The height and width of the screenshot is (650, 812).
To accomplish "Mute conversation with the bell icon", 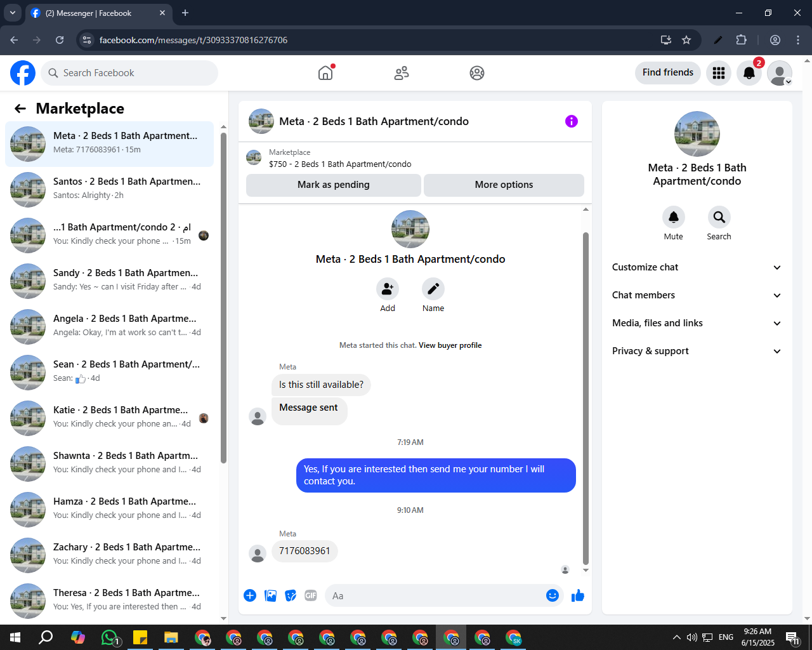I will click(x=674, y=217).
